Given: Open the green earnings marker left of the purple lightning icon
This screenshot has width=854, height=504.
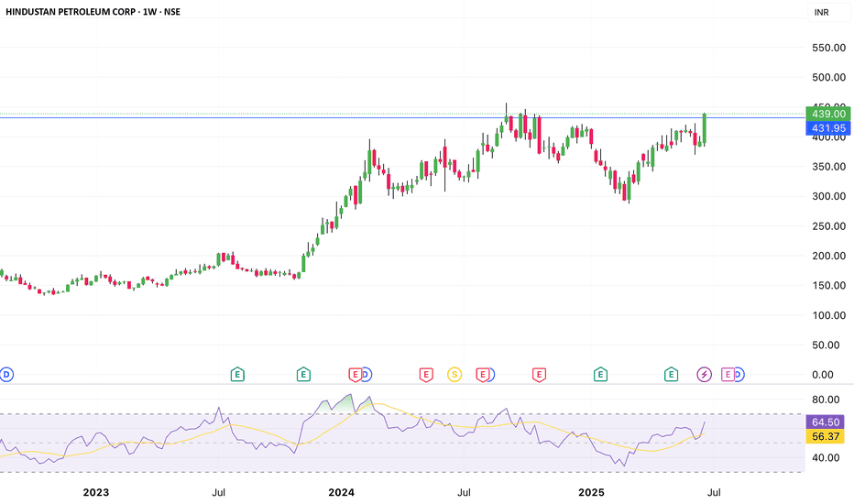Looking at the screenshot, I should pyautogui.click(x=671, y=374).
